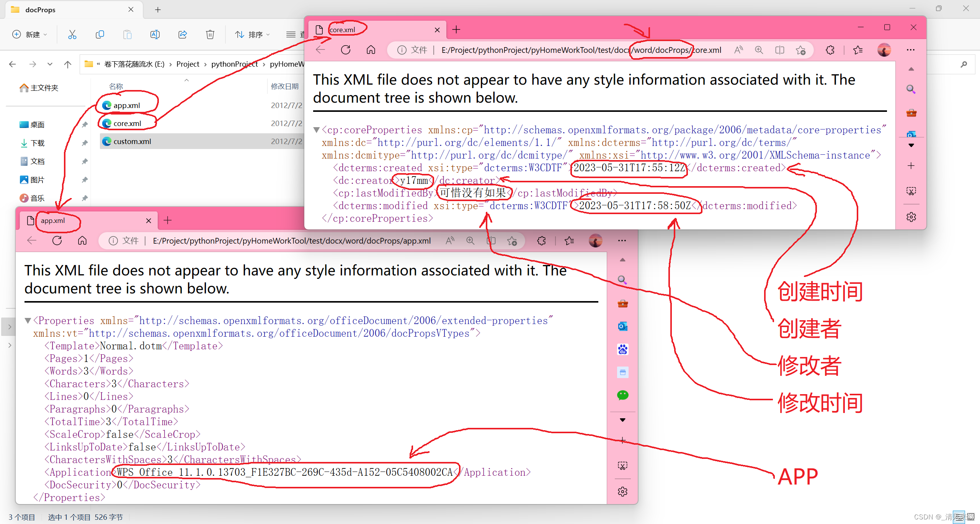The height and width of the screenshot is (524, 980).
Task: Open WeChat icon in app.xml sidebar
Action: coord(622,395)
